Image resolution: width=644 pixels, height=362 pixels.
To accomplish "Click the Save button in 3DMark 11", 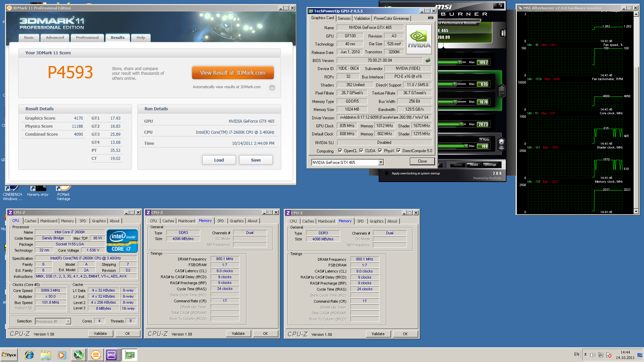I will (x=256, y=160).
